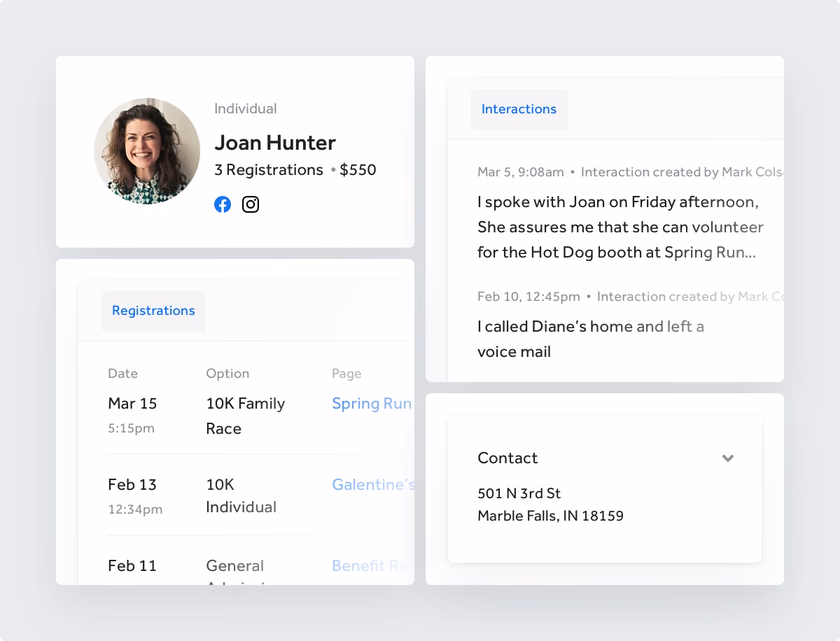Click the Date column header

122,374
